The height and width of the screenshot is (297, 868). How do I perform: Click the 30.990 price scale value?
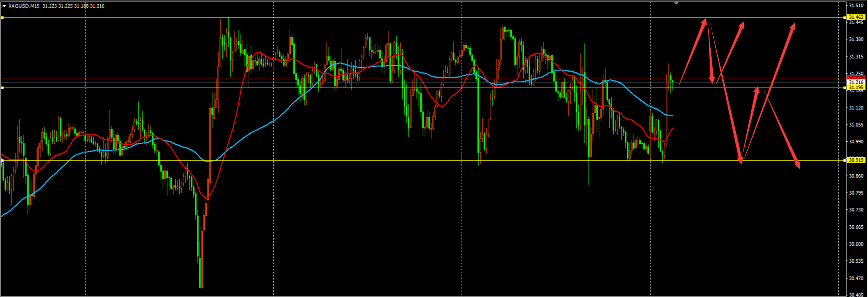click(856, 142)
